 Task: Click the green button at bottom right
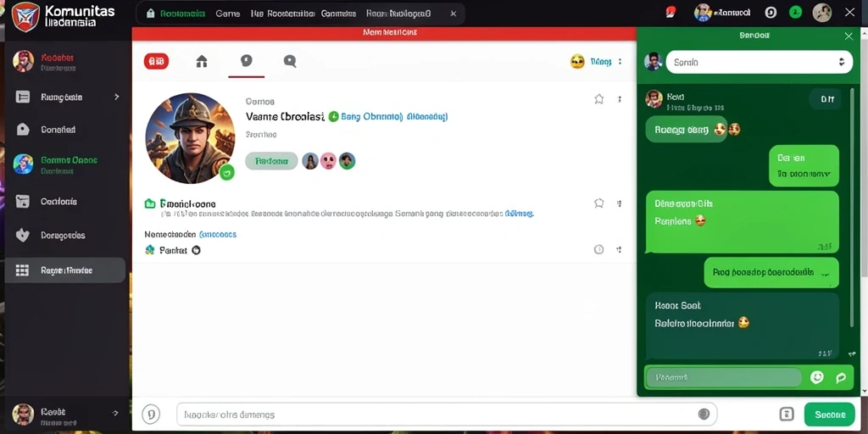pos(830,415)
